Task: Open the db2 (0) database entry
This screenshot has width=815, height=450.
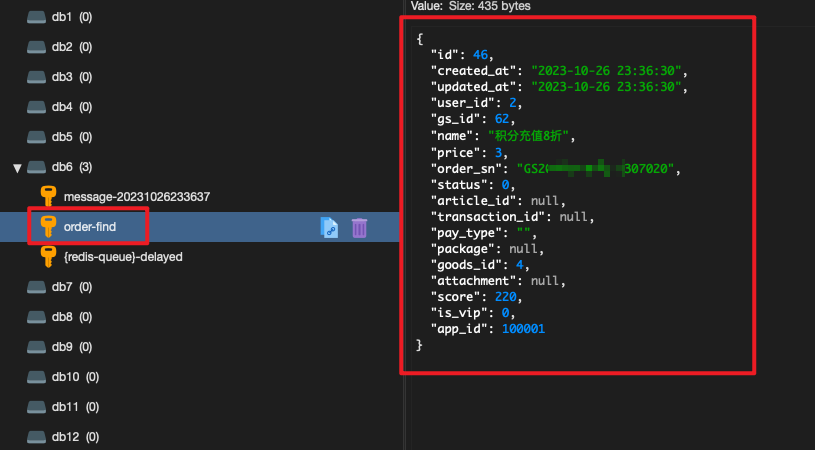Action: 72,47
